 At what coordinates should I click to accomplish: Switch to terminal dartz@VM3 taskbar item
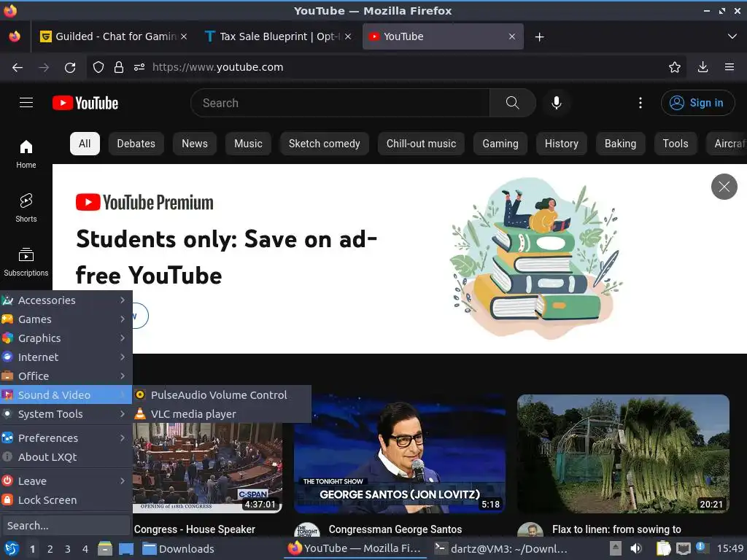pos(501,549)
